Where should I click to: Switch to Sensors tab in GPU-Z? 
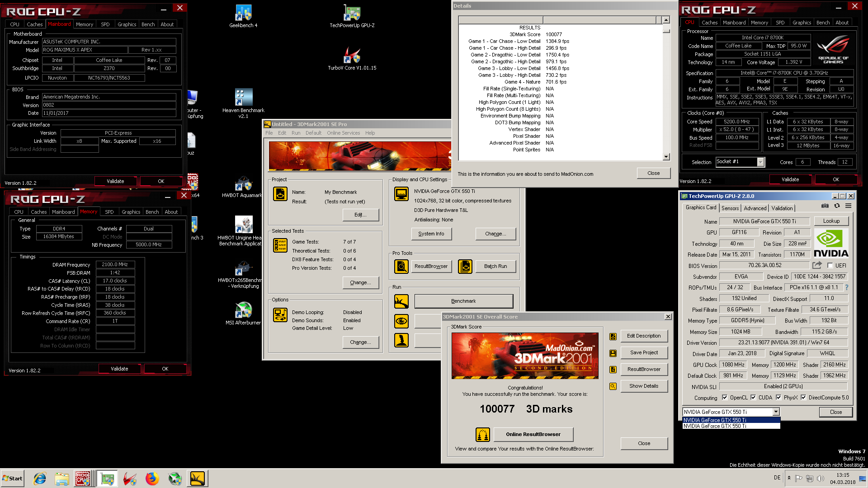tap(730, 208)
